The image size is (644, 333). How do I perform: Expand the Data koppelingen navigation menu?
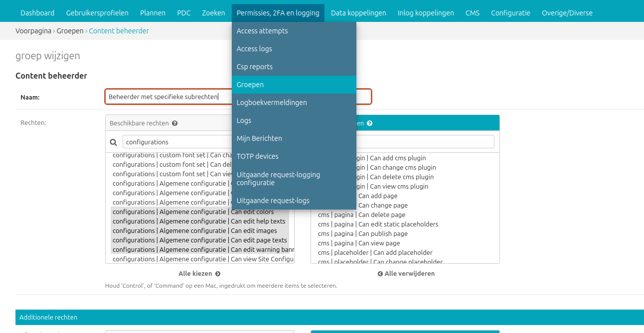coord(358,13)
